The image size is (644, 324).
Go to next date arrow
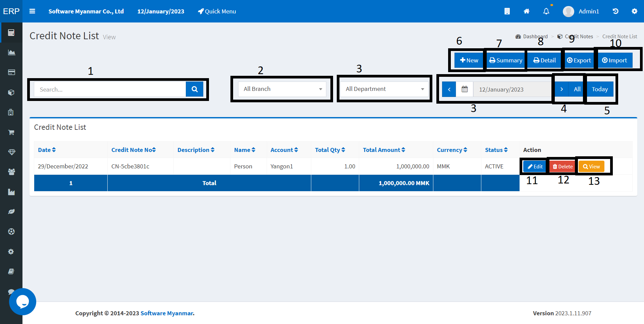561,90
